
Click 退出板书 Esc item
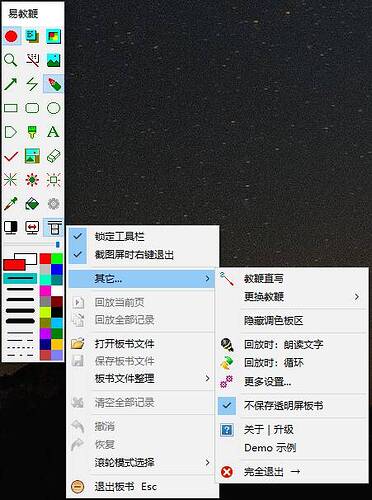tap(142, 487)
